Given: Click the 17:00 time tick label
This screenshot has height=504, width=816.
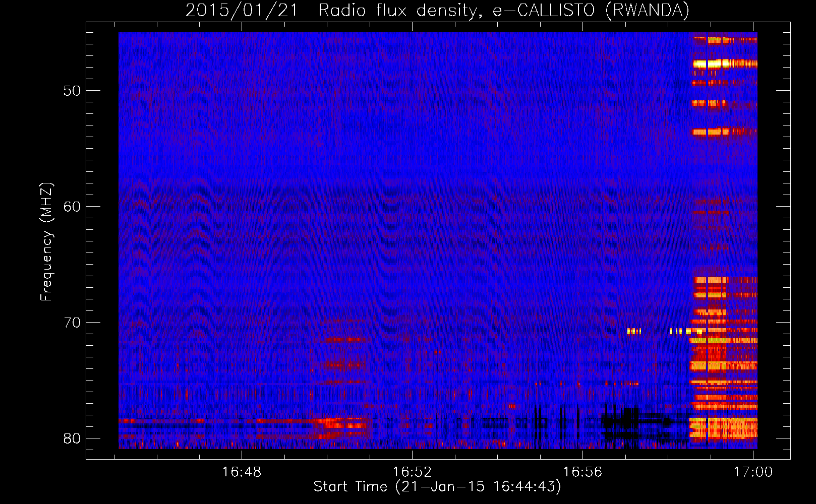Looking at the screenshot, I should coord(753,472).
